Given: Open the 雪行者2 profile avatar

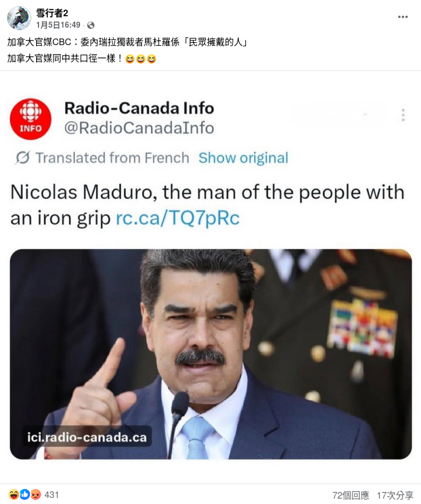Looking at the screenshot, I should coord(19,18).
